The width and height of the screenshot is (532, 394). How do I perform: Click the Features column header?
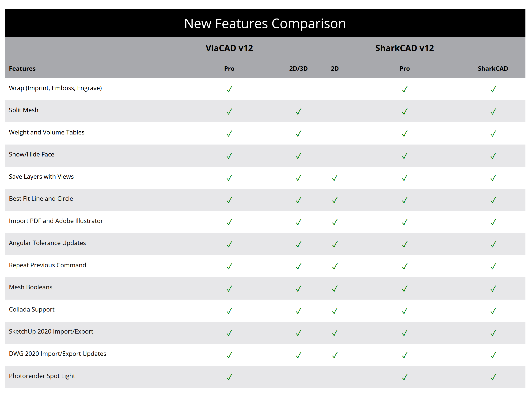point(22,69)
